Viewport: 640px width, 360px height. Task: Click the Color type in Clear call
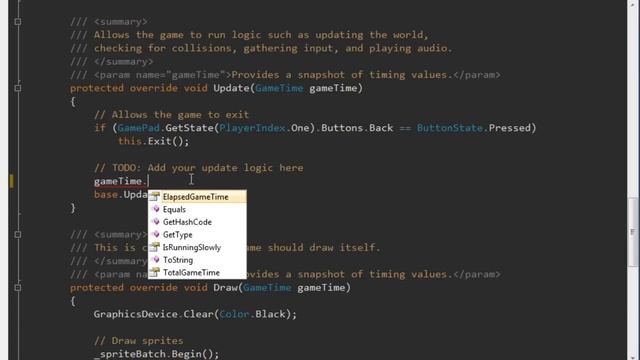pyautogui.click(x=234, y=314)
